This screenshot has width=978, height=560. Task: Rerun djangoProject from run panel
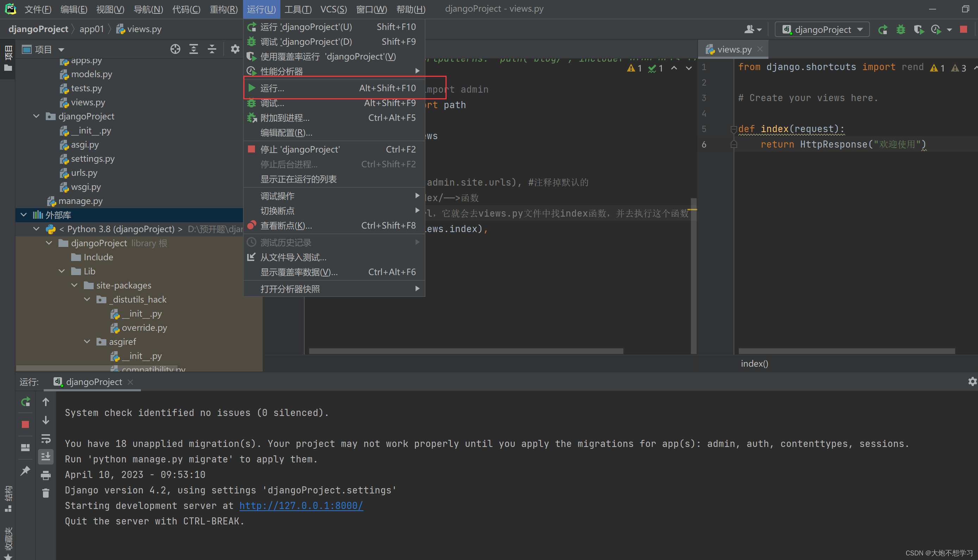25,402
